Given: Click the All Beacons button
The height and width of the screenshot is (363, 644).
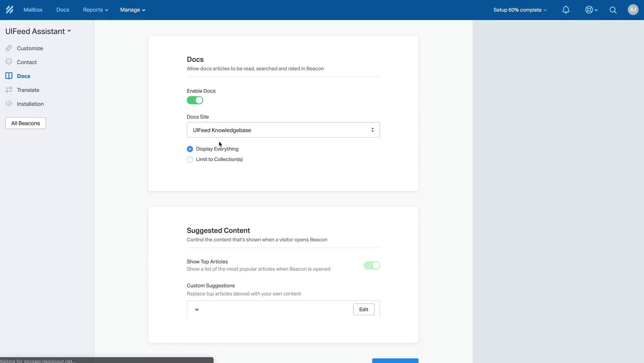Looking at the screenshot, I should click(x=25, y=123).
